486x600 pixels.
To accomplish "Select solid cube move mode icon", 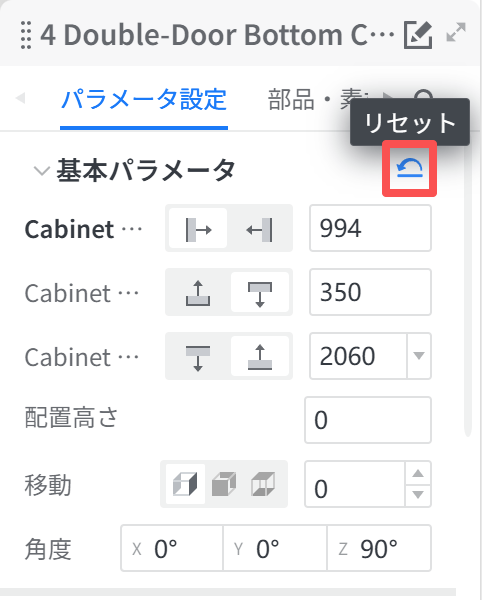I will pyautogui.click(x=224, y=484).
